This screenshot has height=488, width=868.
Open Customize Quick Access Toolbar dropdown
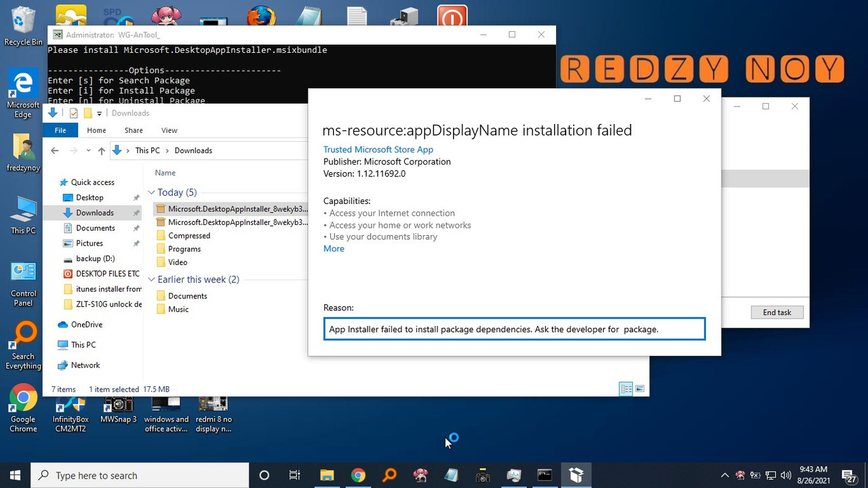click(99, 113)
